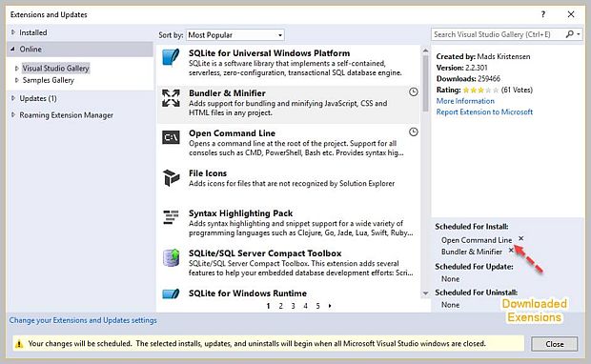This screenshot has width=591, height=364.
Task: Select the SQLite for Universal Windows Platform icon
Action: [x=171, y=58]
